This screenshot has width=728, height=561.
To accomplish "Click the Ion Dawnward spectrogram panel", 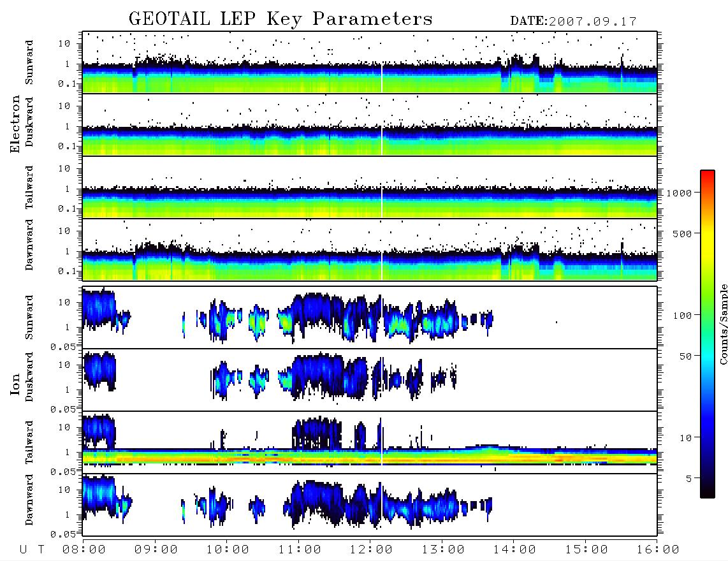I will click(370, 505).
